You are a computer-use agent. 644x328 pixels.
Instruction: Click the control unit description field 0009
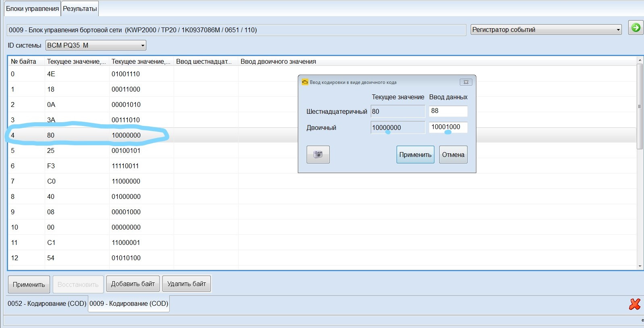[x=237, y=30]
